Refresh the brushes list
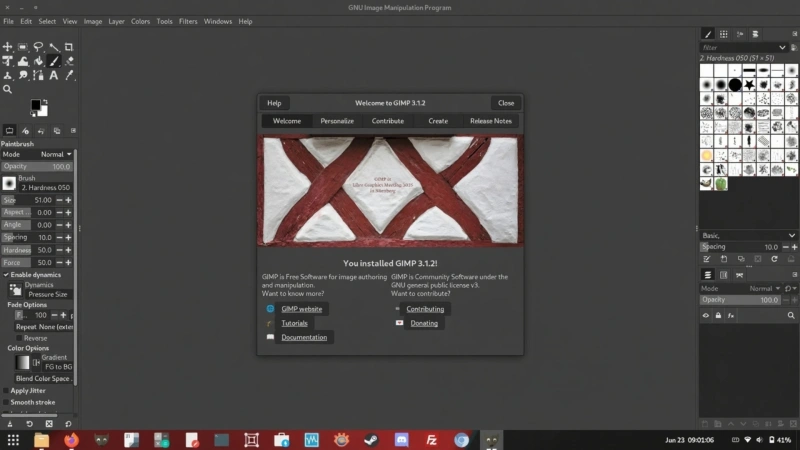The width and height of the screenshot is (800, 450). pyautogui.click(x=774, y=259)
